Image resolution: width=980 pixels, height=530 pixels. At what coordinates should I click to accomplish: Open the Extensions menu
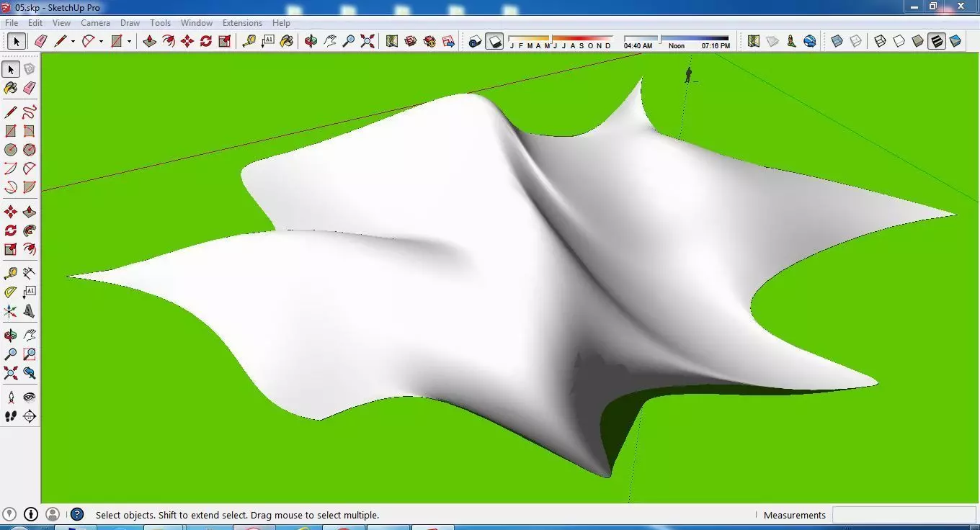(242, 23)
